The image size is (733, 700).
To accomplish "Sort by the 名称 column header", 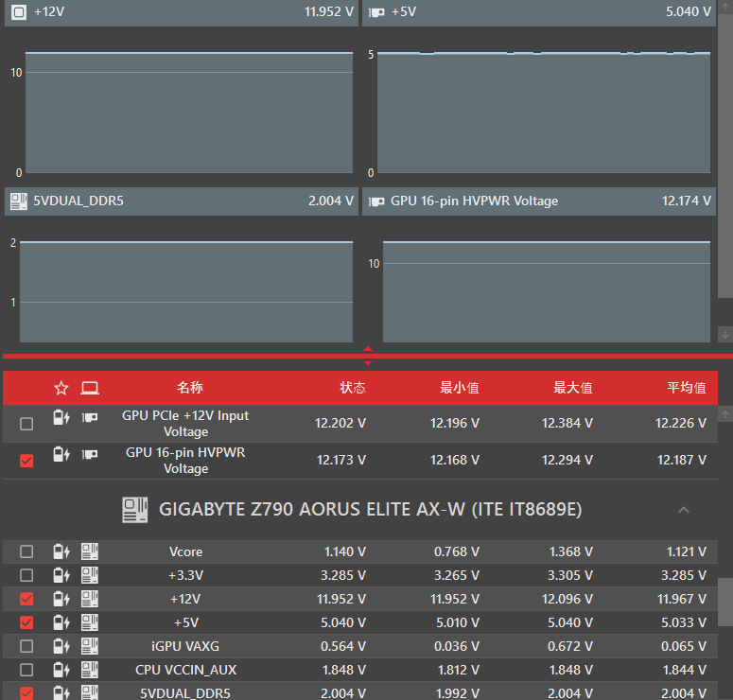I will click(x=190, y=388).
